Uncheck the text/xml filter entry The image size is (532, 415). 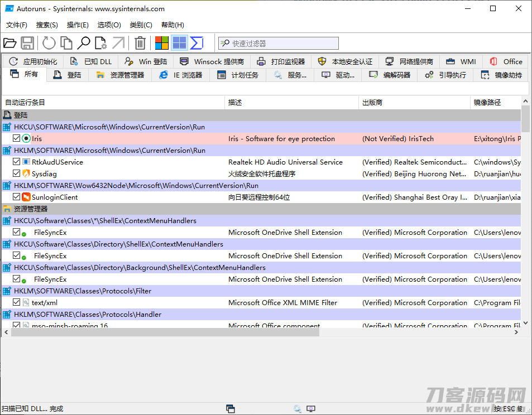point(16,302)
